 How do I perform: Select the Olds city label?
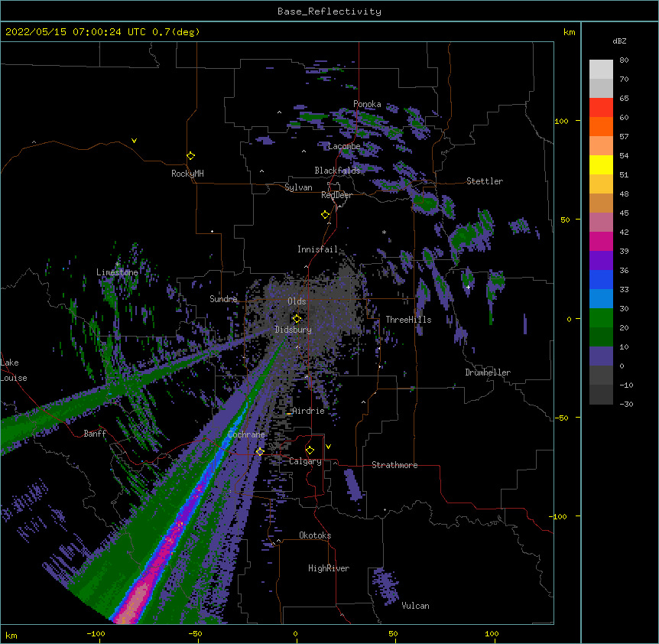point(297,301)
